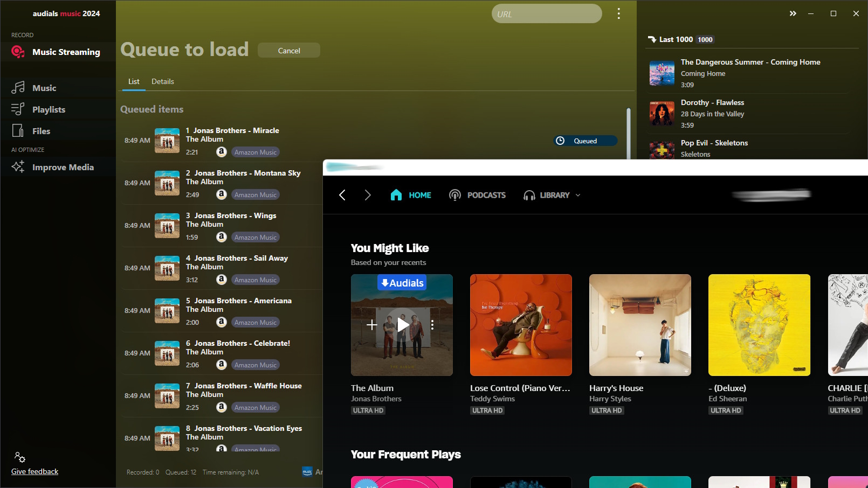
Task: Expand the Library dropdown in Amazon Music
Action: coord(578,195)
